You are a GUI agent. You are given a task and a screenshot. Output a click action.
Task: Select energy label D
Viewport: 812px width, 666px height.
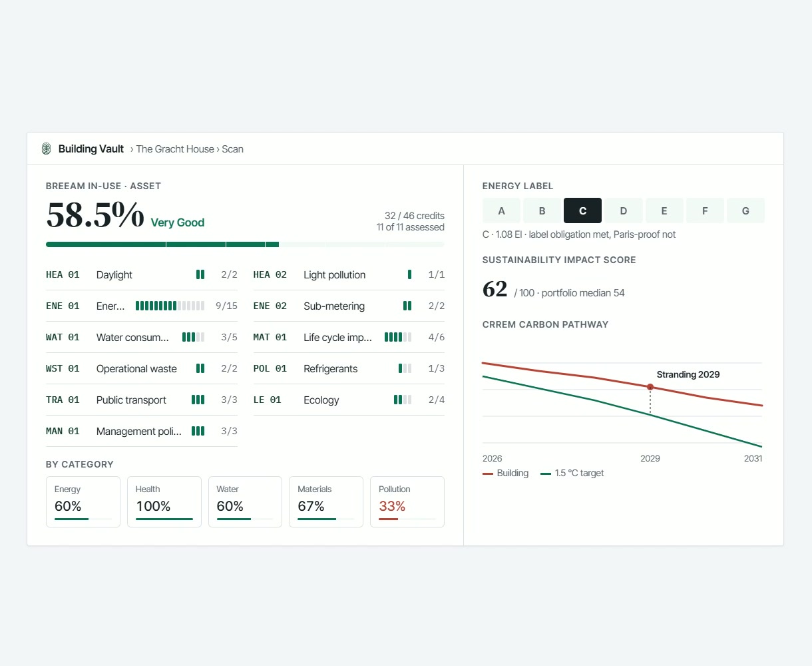click(x=624, y=210)
